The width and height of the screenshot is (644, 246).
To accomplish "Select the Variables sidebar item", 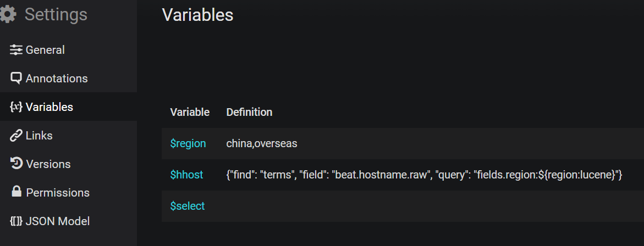I will (x=68, y=107).
